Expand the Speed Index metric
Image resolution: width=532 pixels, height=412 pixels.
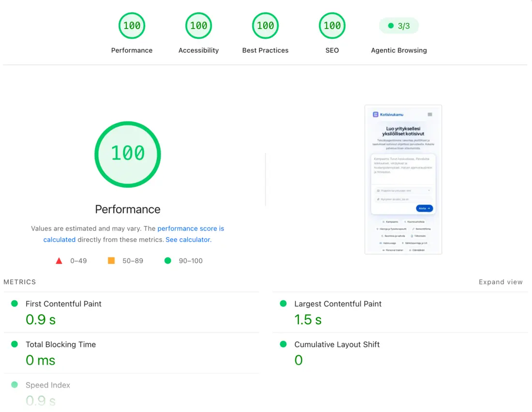click(x=131, y=393)
